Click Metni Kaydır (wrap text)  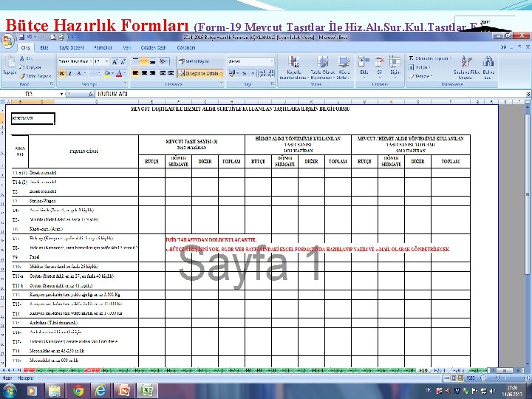pyautogui.click(x=194, y=61)
